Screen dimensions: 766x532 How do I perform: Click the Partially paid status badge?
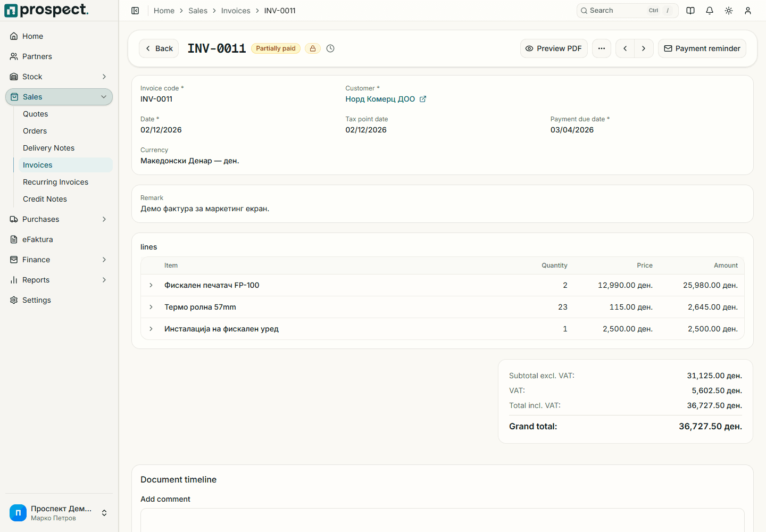[276, 48]
